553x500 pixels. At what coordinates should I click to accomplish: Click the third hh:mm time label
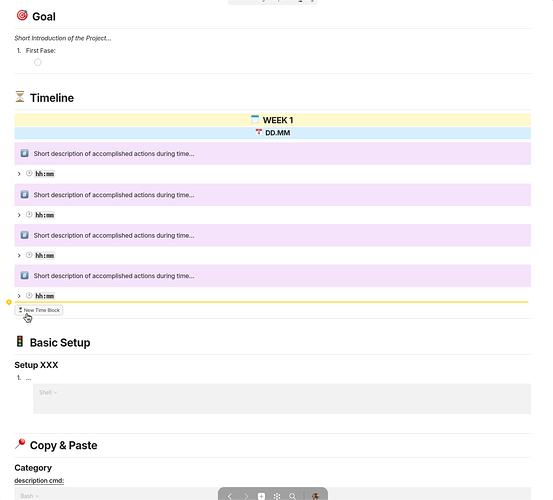[45, 256]
